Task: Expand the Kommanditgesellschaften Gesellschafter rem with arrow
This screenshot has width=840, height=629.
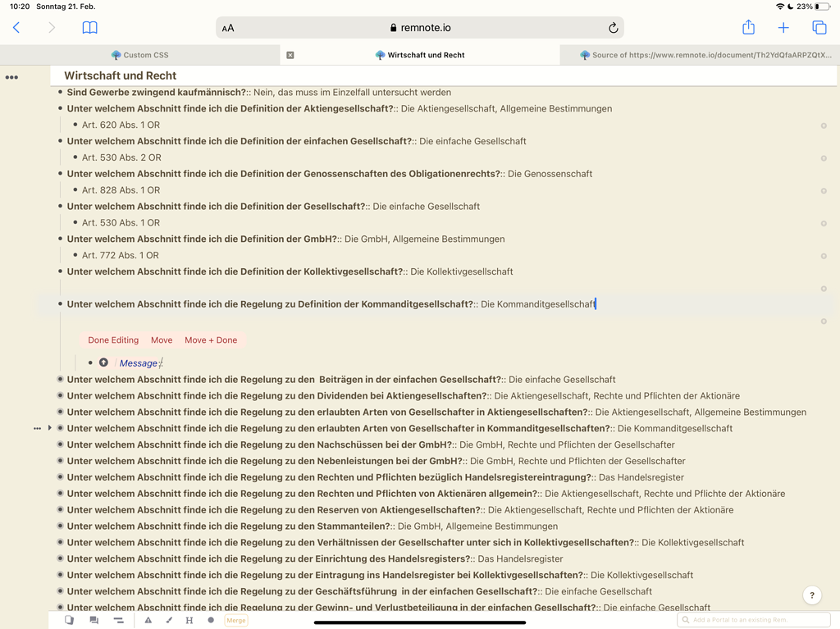Action: pos(50,428)
